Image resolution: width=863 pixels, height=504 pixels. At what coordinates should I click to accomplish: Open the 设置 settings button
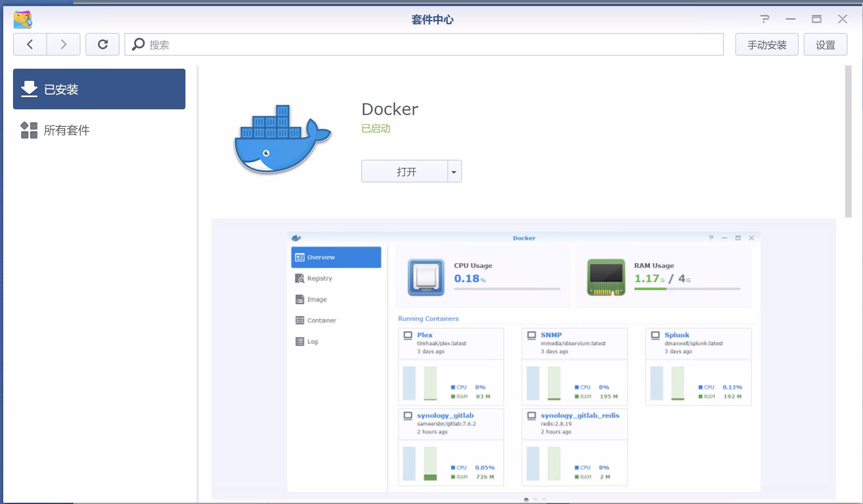(825, 45)
